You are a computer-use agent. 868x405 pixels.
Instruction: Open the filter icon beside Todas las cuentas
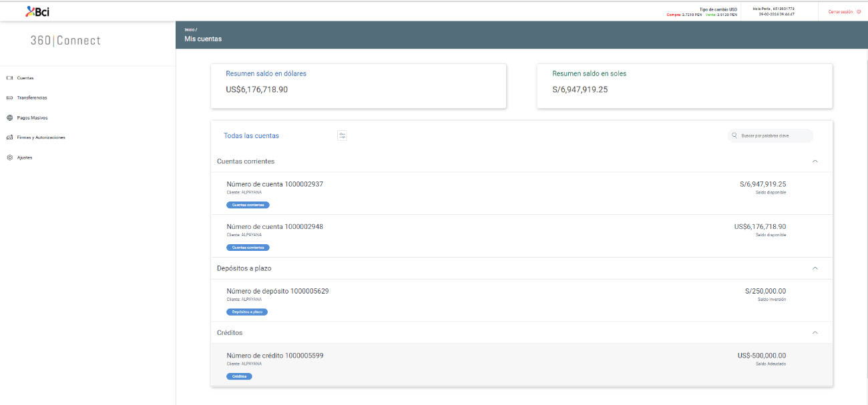tap(342, 136)
